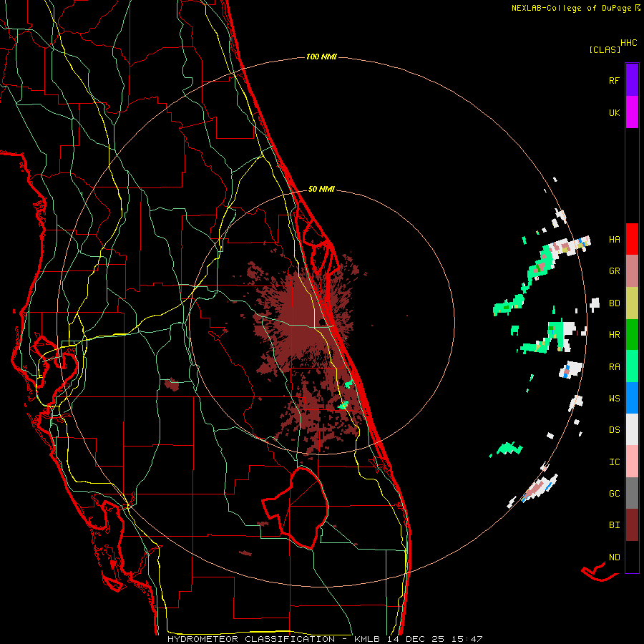This screenshot has height=644, width=644.
Task: Click the GR legend label
Action: click(614, 271)
